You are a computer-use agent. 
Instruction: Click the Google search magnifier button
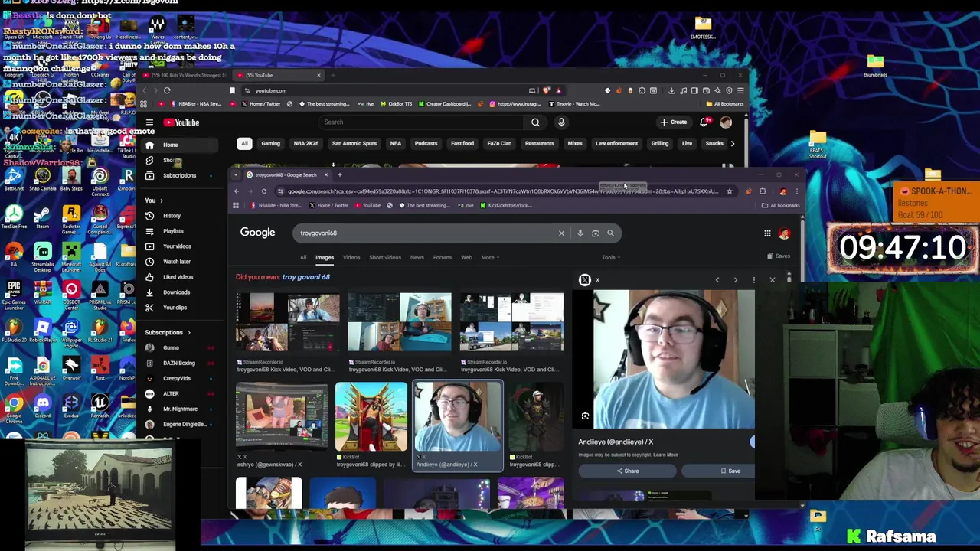610,233
